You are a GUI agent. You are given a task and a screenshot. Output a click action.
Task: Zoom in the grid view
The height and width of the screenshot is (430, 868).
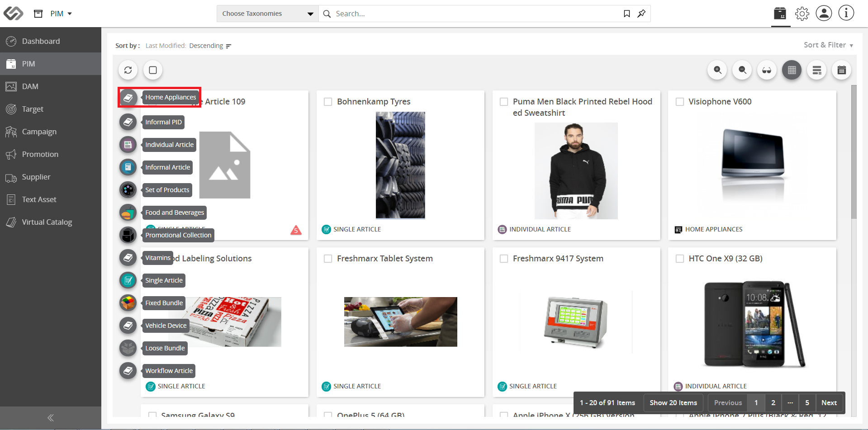pos(717,70)
